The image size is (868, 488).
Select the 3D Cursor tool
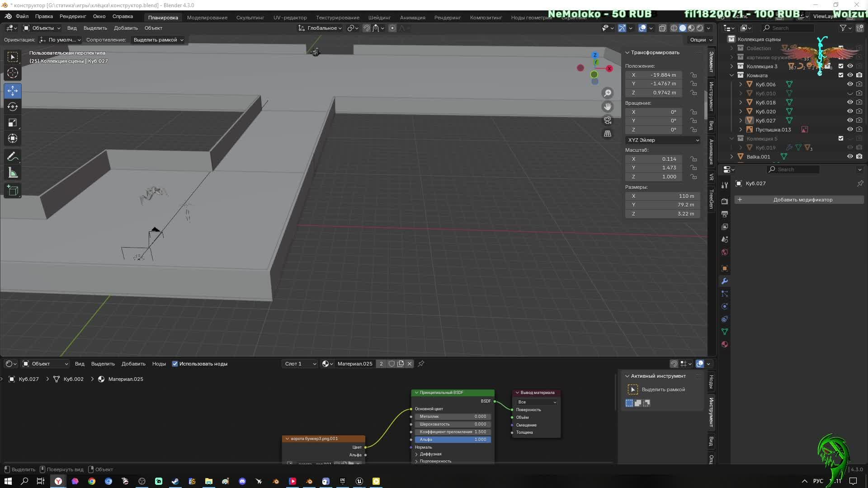tap(13, 73)
